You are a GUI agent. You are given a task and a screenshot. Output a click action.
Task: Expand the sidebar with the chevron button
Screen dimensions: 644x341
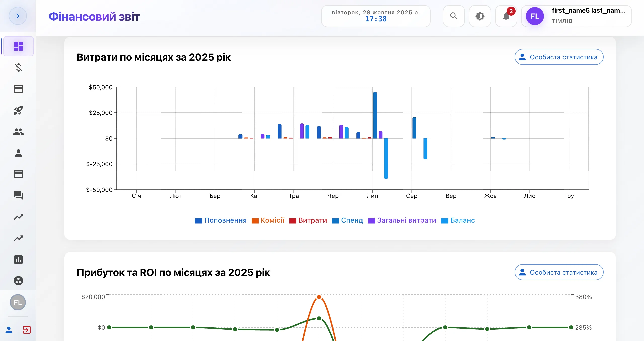pyautogui.click(x=18, y=16)
